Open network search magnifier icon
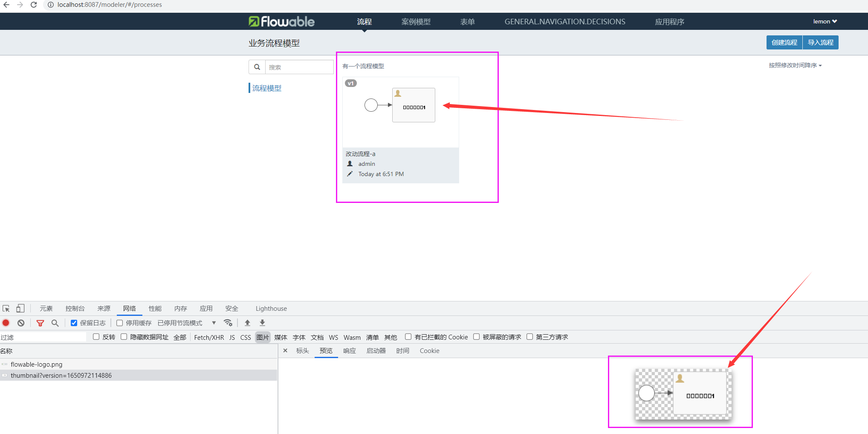This screenshot has height=434, width=868. [55, 323]
